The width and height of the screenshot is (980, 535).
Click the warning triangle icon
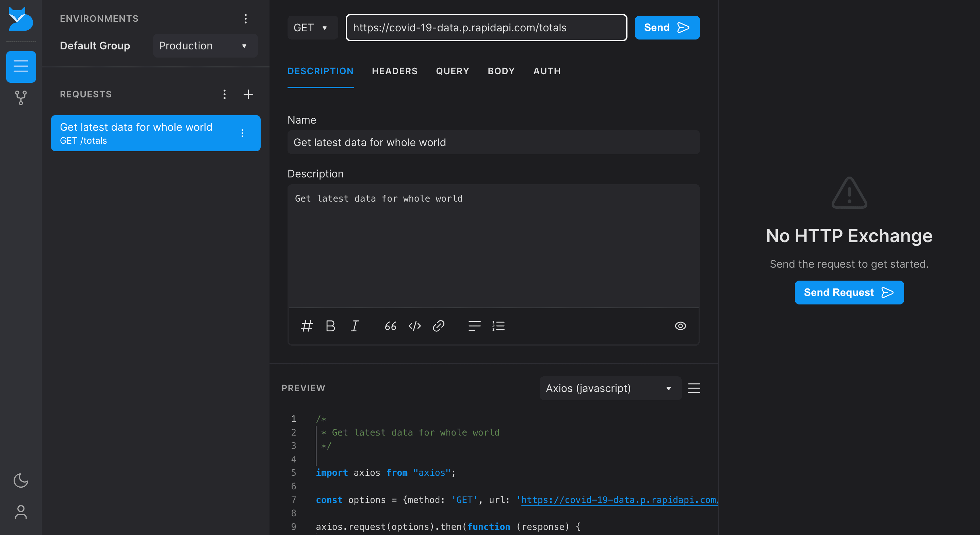pyautogui.click(x=849, y=193)
